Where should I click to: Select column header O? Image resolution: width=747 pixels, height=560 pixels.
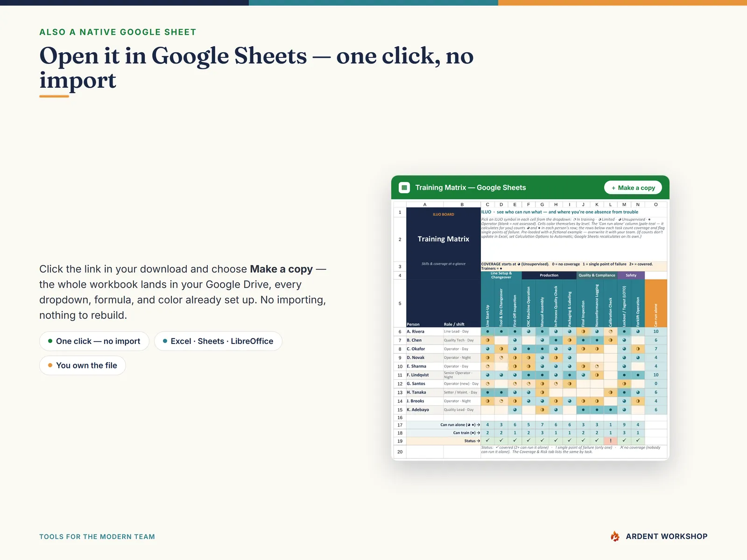click(656, 204)
